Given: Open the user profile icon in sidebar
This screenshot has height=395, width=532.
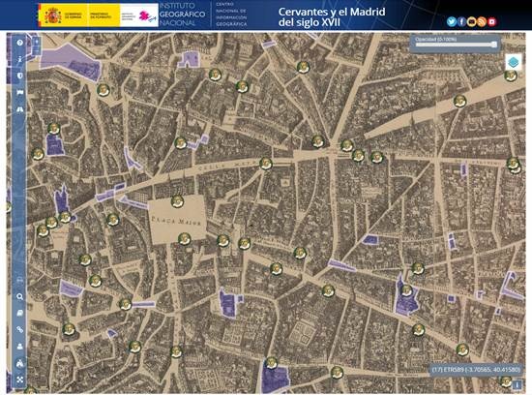Looking at the screenshot, I should pyautogui.click(x=20, y=347).
